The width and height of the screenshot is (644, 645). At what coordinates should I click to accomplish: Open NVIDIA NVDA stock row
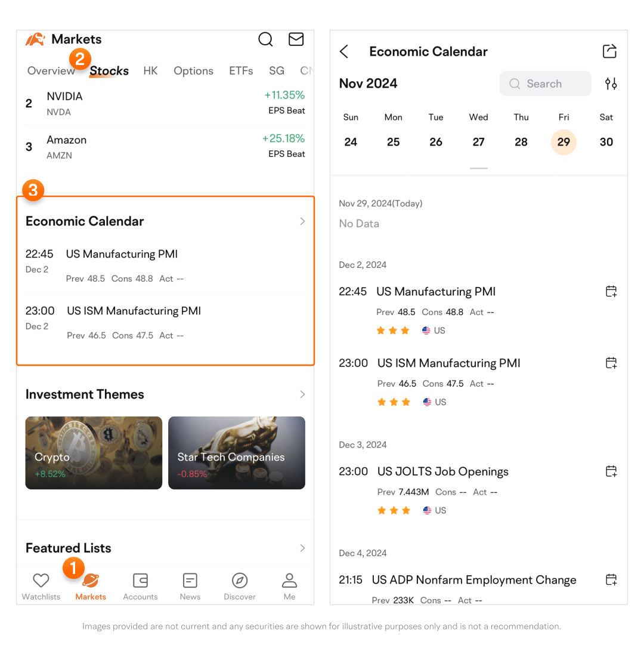tap(165, 103)
